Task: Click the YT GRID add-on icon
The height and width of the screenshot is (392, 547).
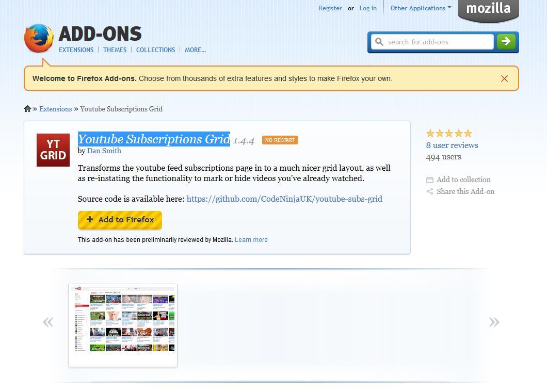Action: 53,150
